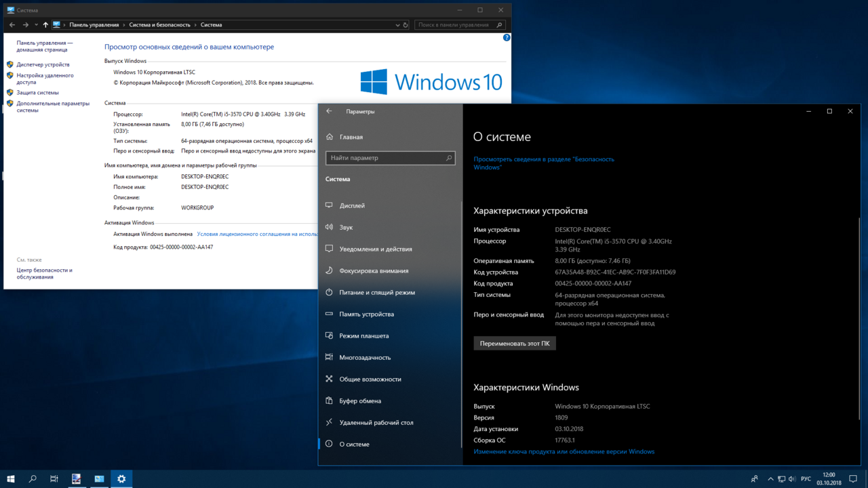Click help question mark in System window
Image resolution: width=868 pixels, height=488 pixels.
pyautogui.click(x=506, y=38)
